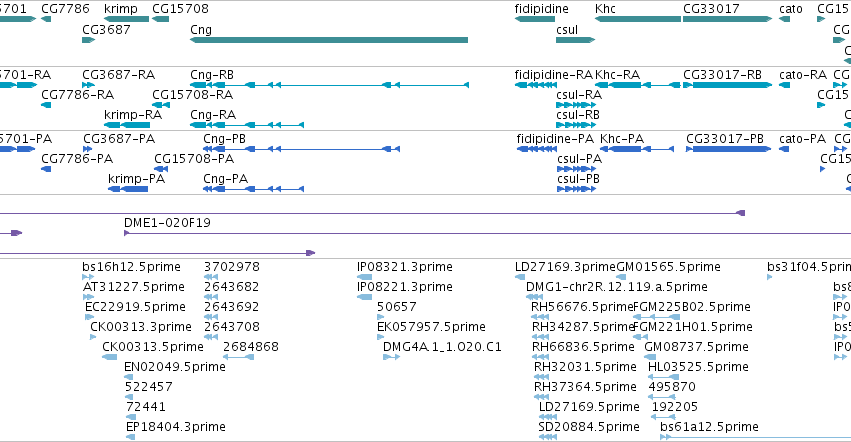The width and height of the screenshot is (851, 442).
Task: Select the DME1-020F19 clone label
Action: pyautogui.click(x=167, y=223)
